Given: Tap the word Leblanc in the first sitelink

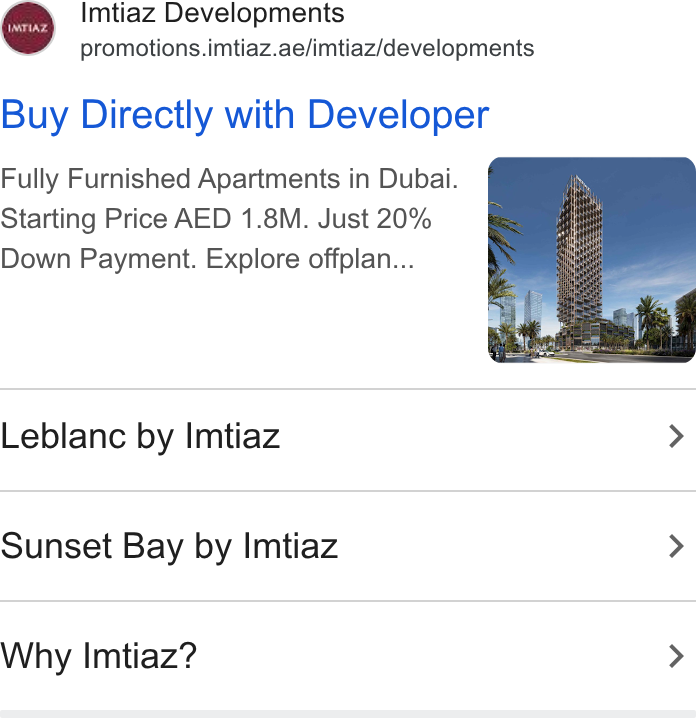Looking at the screenshot, I should point(63,436).
